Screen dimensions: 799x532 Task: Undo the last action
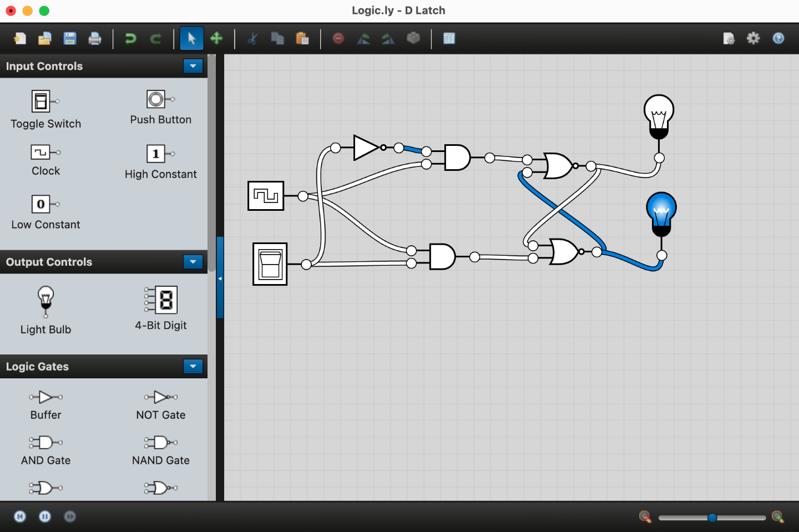click(x=130, y=38)
